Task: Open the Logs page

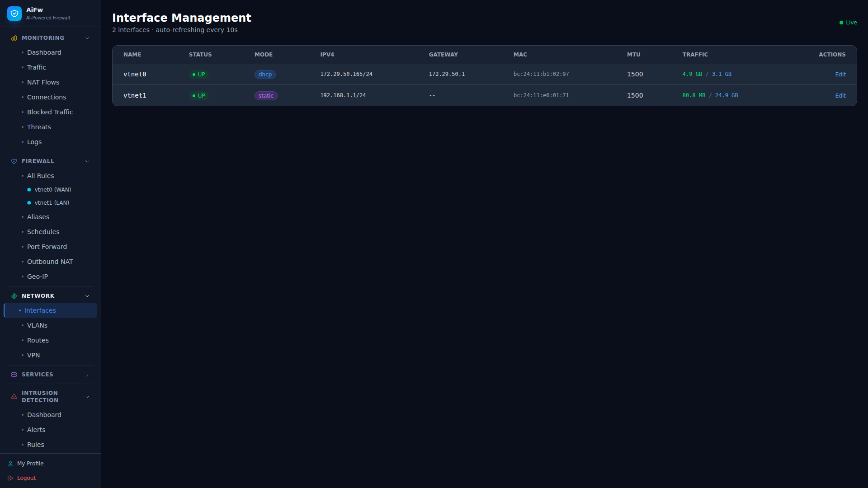Action: [x=50, y=142]
